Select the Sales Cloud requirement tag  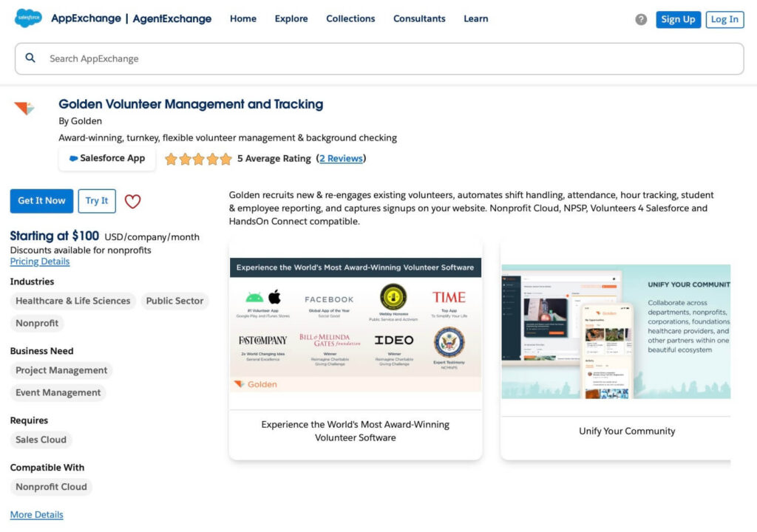click(41, 440)
